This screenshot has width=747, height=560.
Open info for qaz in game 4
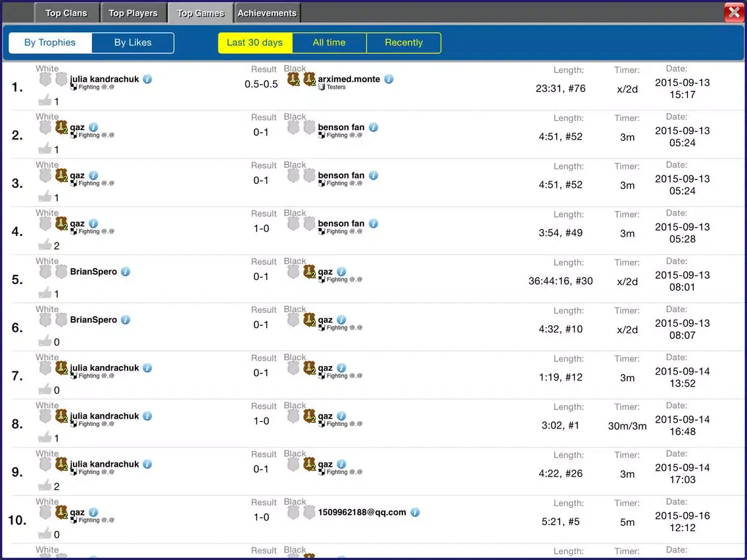pyautogui.click(x=93, y=223)
